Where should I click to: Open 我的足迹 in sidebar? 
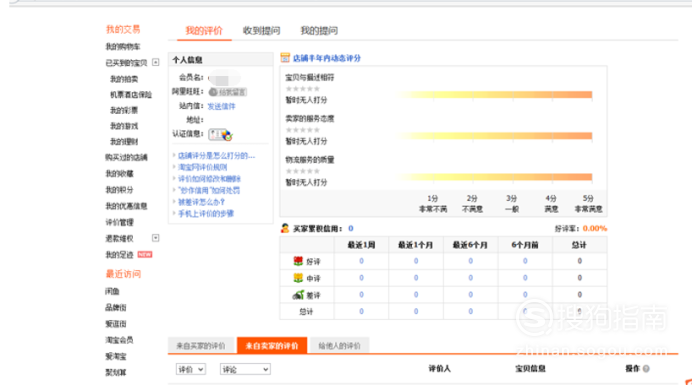pos(119,255)
